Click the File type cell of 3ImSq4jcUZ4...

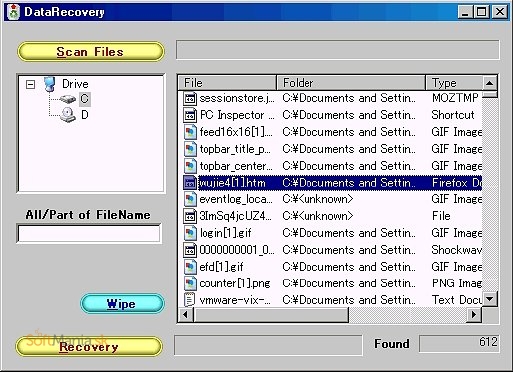(441, 216)
